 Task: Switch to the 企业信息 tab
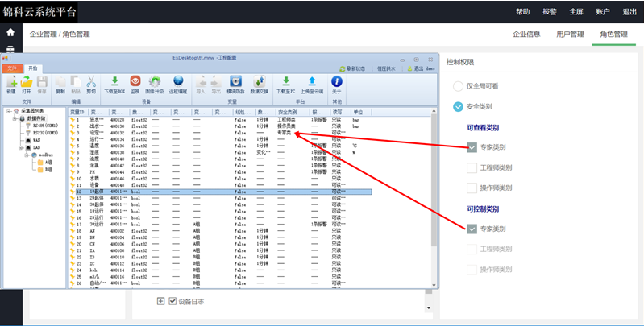(526, 35)
